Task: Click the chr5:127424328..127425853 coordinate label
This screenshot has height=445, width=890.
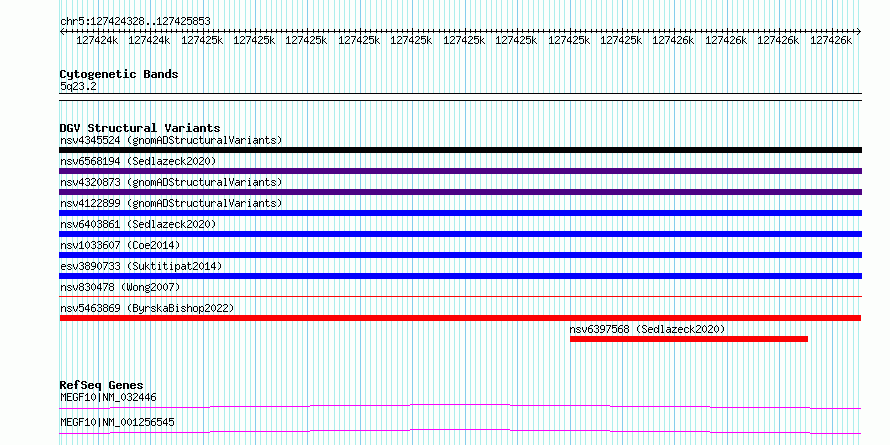Action: (135, 21)
